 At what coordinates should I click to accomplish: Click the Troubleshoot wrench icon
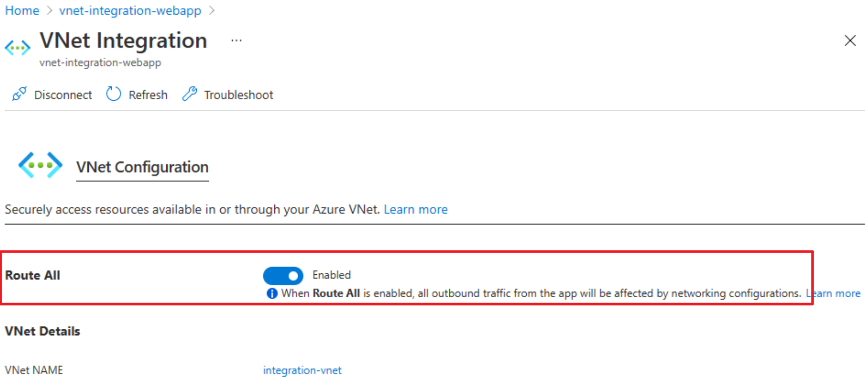point(190,94)
